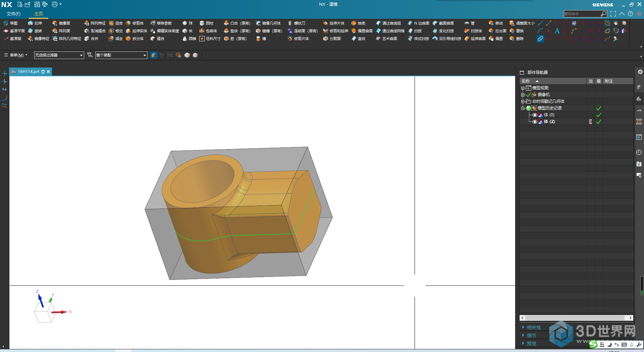Click the text curve A tool

557,31
